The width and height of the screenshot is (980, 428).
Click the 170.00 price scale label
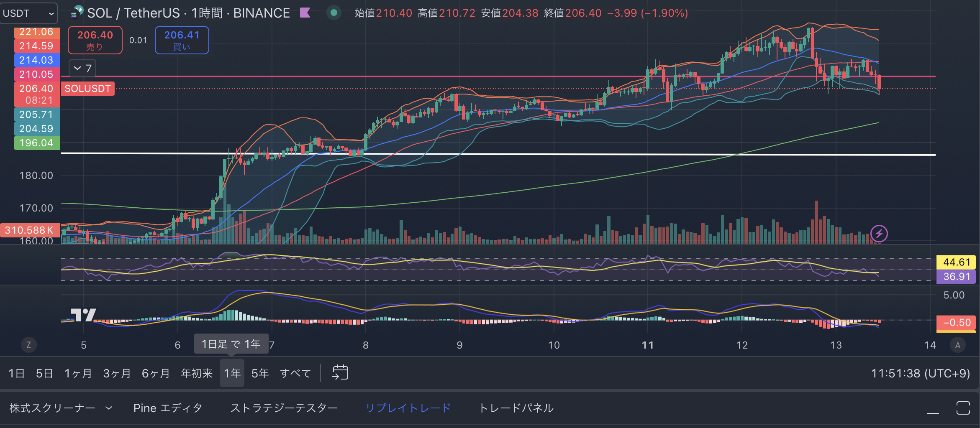tap(37, 208)
